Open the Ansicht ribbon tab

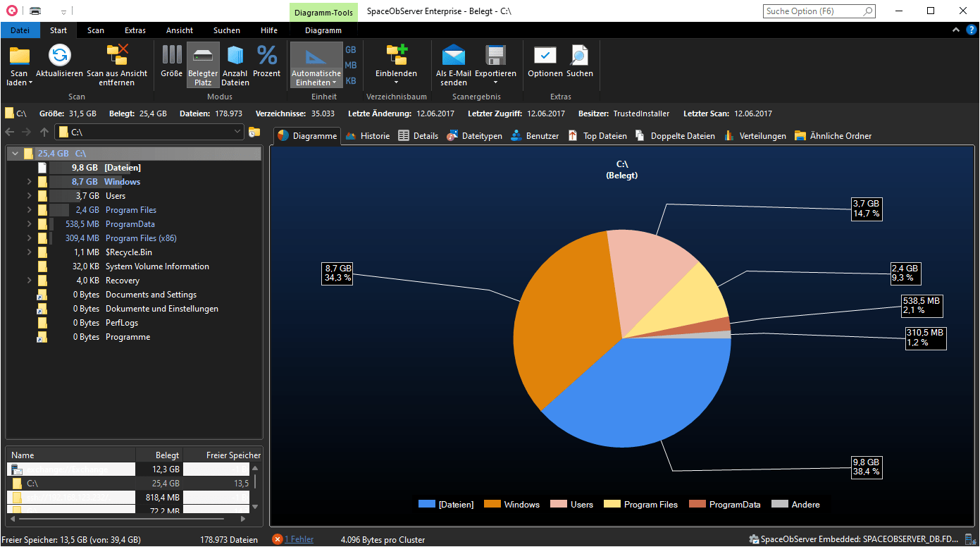click(180, 30)
